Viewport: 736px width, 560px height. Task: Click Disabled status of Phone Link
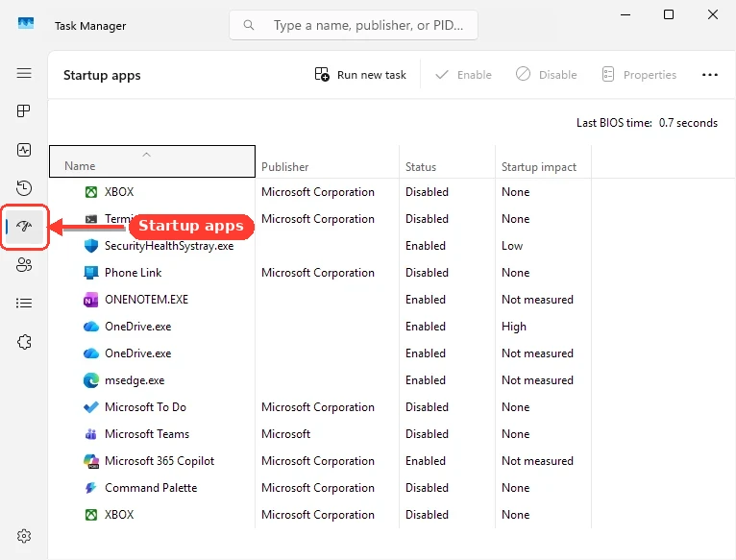pyautogui.click(x=428, y=273)
